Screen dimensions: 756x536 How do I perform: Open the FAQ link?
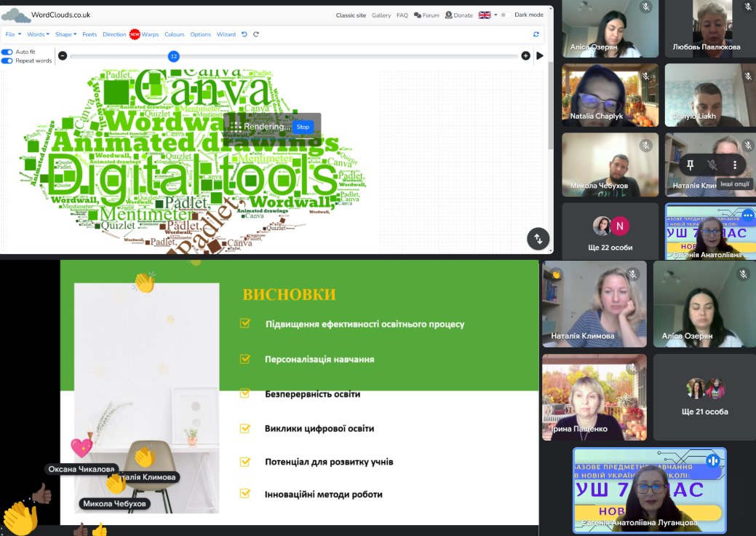tap(402, 15)
